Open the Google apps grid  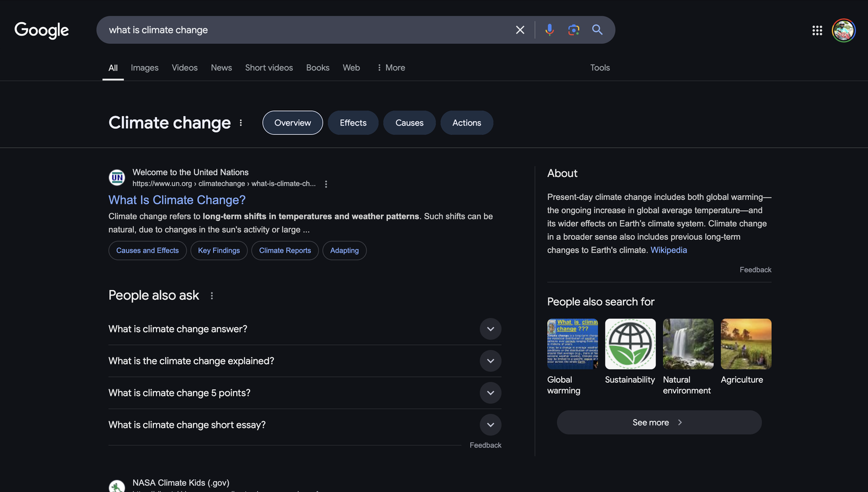coord(817,30)
